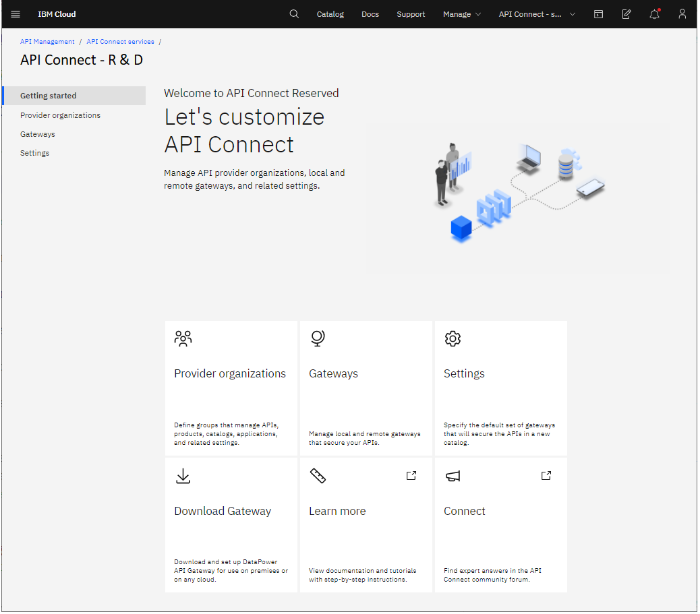Open the user account avatar icon
This screenshot has width=700, height=614.
(682, 13)
